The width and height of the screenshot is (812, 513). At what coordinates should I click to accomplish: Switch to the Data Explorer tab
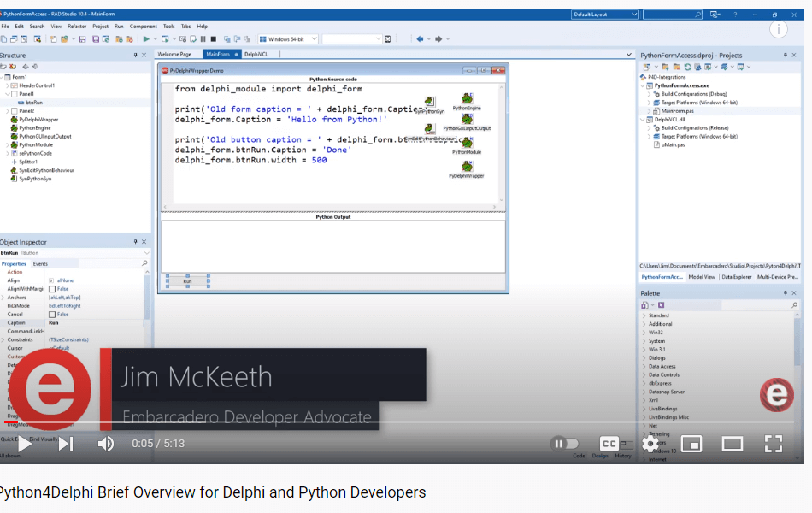pyautogui.click(x=737, y=277)
